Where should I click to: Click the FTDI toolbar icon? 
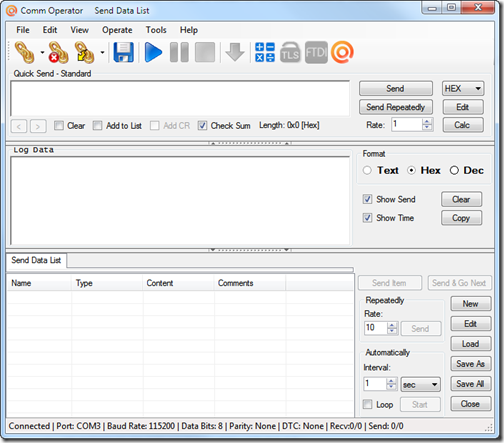316,52
